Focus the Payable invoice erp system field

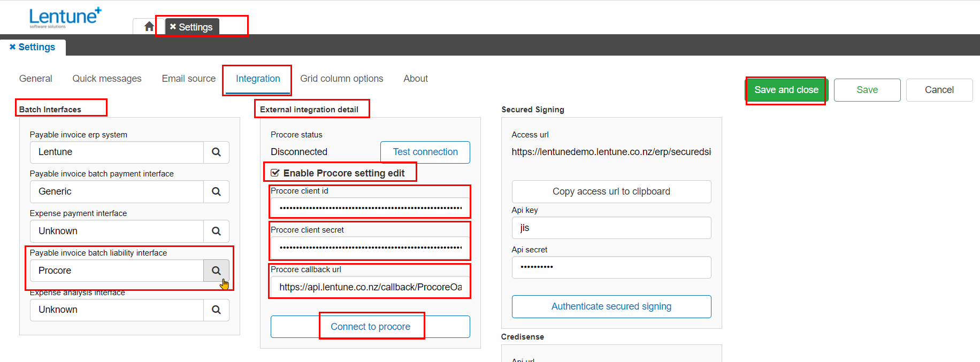click(x=117, y=152)
